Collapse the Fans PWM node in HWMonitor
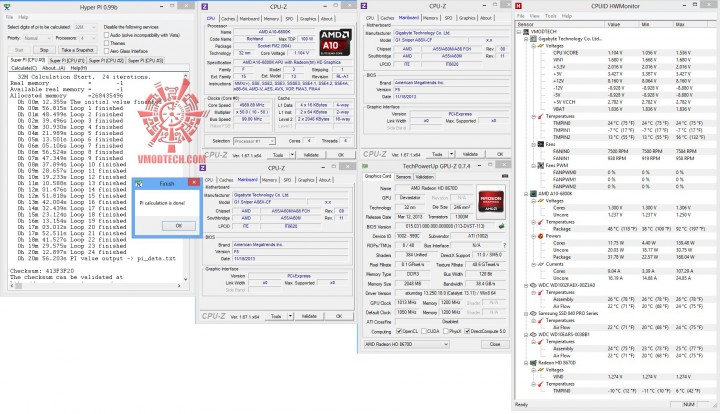Screen dimensions: 720x414 tap(534, 165)
